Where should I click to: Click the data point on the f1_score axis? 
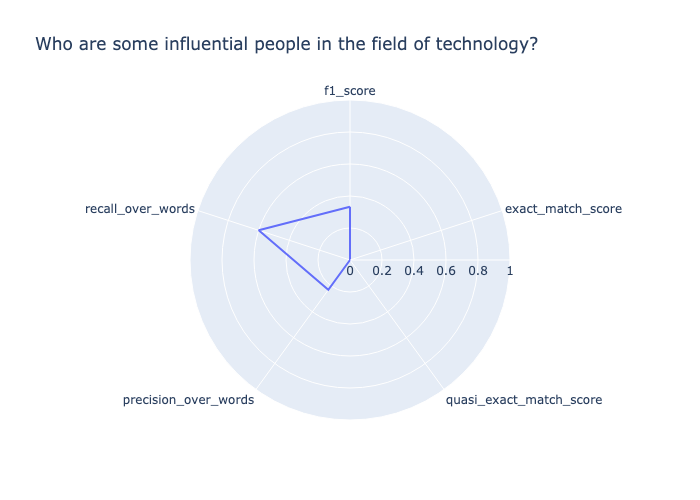point(350,207)
